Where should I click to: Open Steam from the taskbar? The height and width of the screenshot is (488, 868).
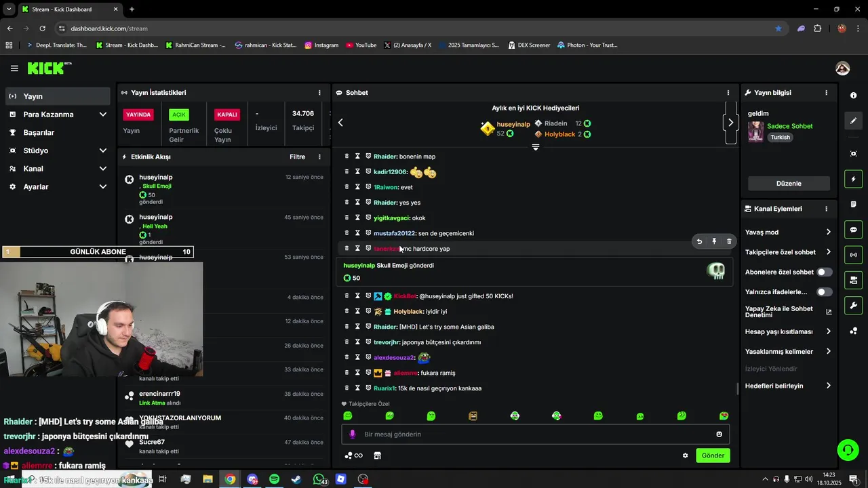coord(296,479)
